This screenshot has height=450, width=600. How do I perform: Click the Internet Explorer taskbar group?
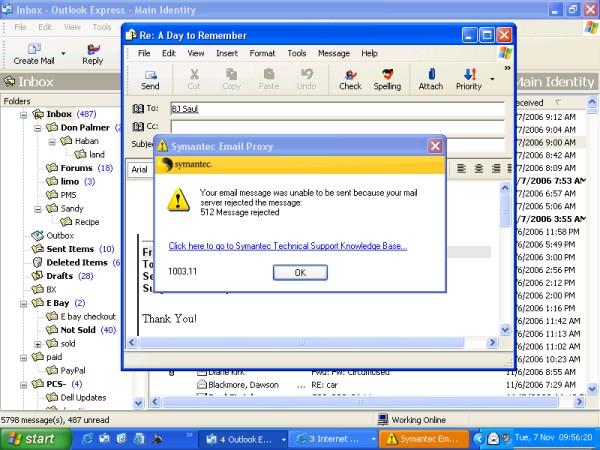point(334,439)
